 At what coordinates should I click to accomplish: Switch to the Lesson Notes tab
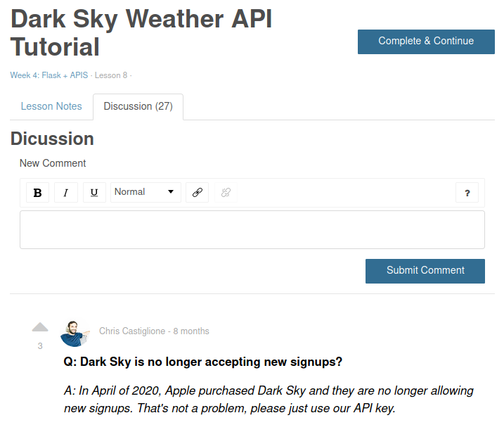tap(51, 106)
